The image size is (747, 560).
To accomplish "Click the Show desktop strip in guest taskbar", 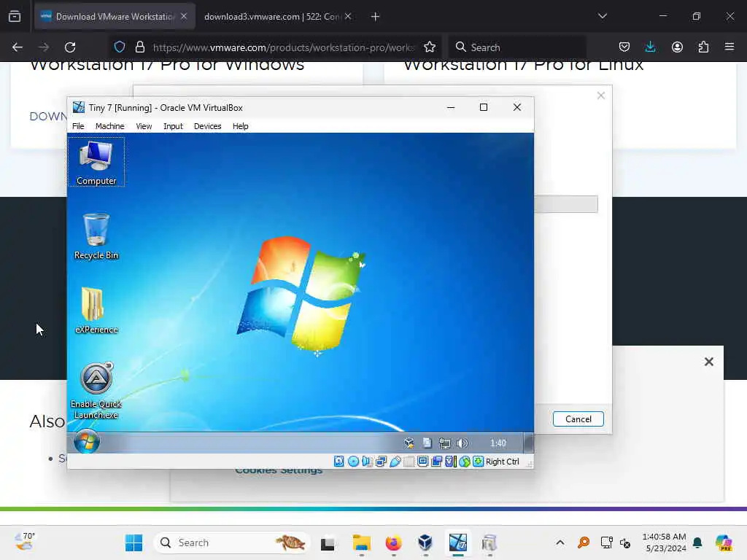I will click(x=528, y=443).
